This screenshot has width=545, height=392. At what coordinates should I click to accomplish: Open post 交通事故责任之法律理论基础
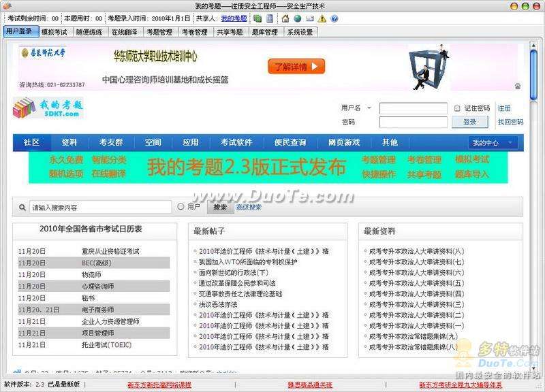coord(240,294)
